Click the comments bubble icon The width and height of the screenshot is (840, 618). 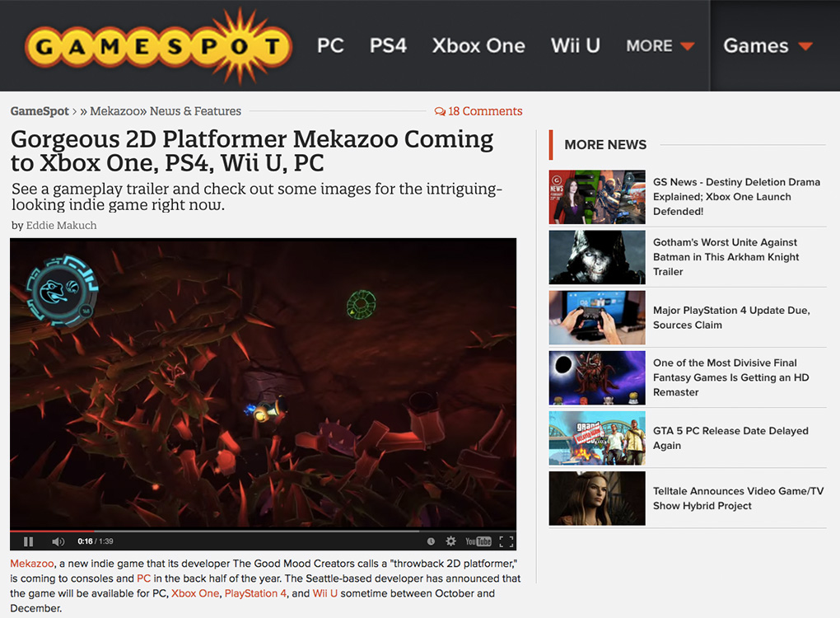click(x=440, y=111)
